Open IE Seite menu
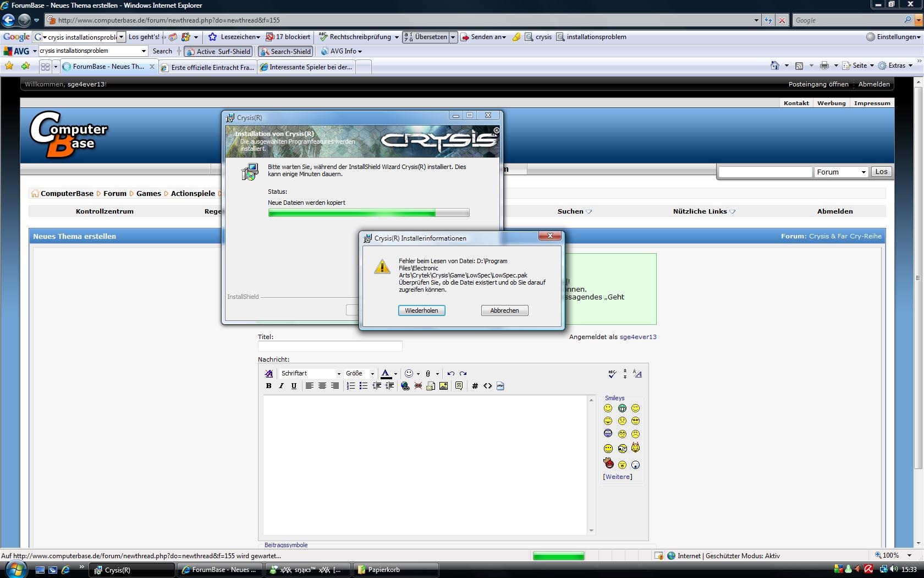The width and height of the screenshot is (924, 578). 859,66
